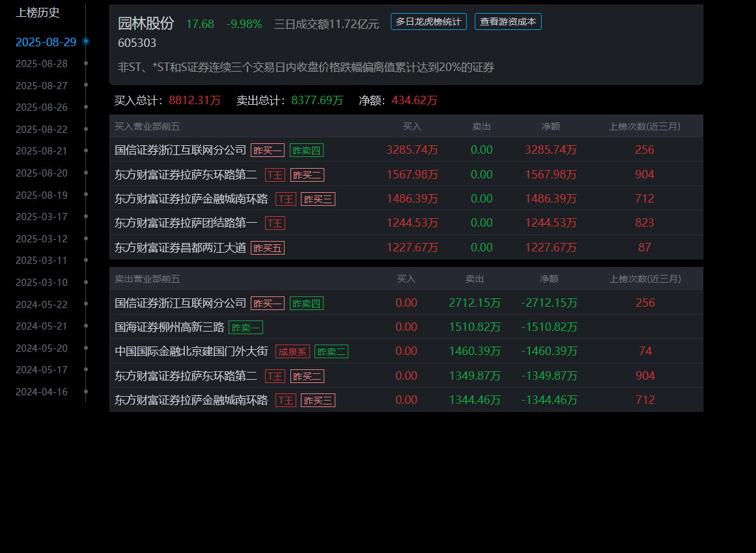This screenshot has width=756, height=553.
Task: Click listing count 87
Action: pos(645,248)
